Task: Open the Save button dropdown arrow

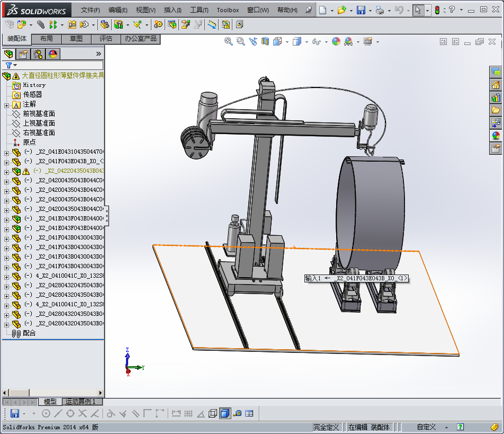Action: [x=370, y=11]
